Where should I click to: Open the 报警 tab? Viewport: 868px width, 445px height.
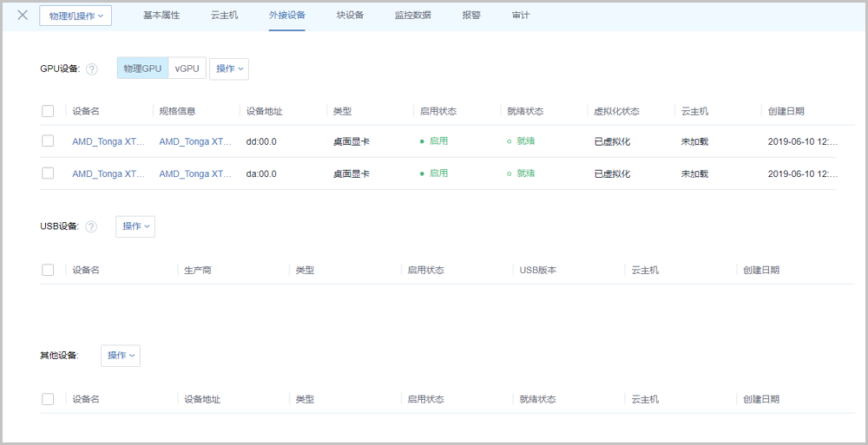pos(471,16)
